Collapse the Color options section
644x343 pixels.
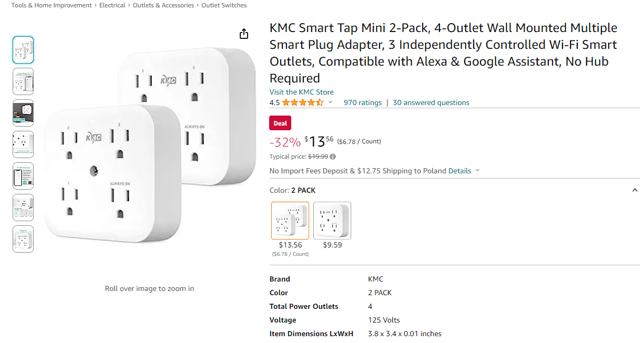(x=635, y=190)
